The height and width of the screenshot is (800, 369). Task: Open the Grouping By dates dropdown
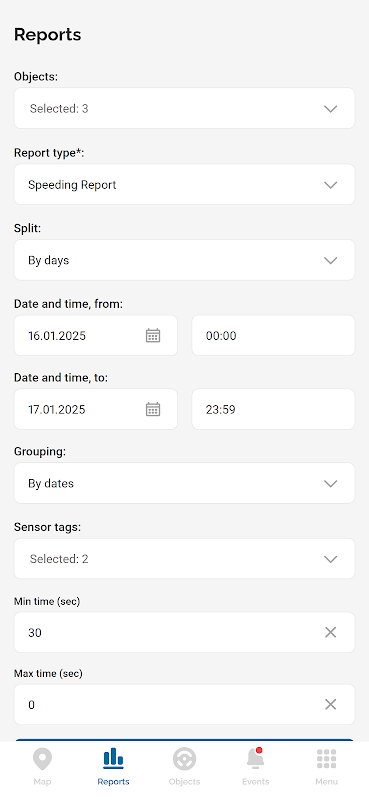[184, 483]
